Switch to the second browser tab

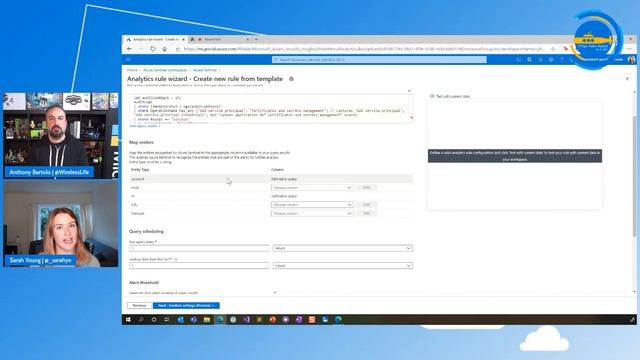(220, 39)
